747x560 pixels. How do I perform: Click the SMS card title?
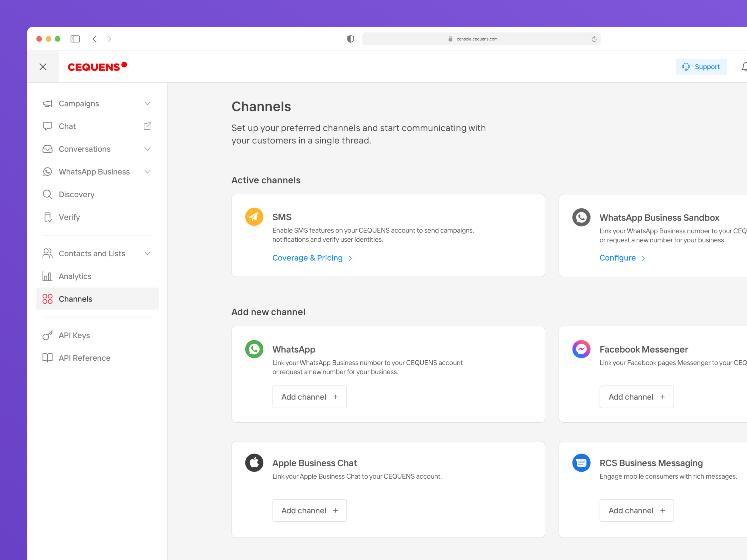click(282, 217)
